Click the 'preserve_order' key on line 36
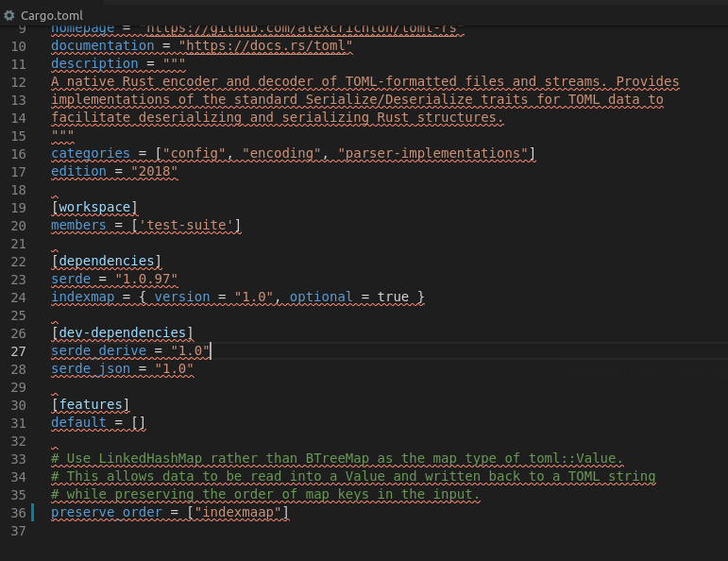The width and height of the screenshot is (728, 561). [x=107, y=512]
